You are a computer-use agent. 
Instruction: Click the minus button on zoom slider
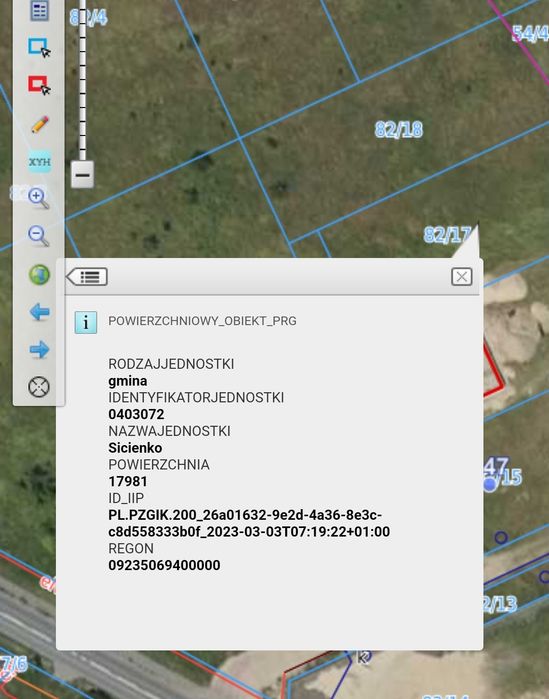point(82,175)
